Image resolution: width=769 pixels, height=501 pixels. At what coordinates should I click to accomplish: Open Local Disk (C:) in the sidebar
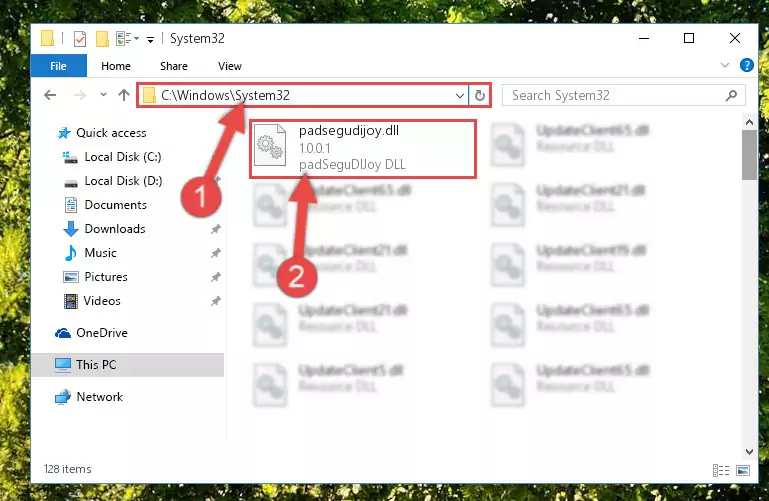point(123,157)
